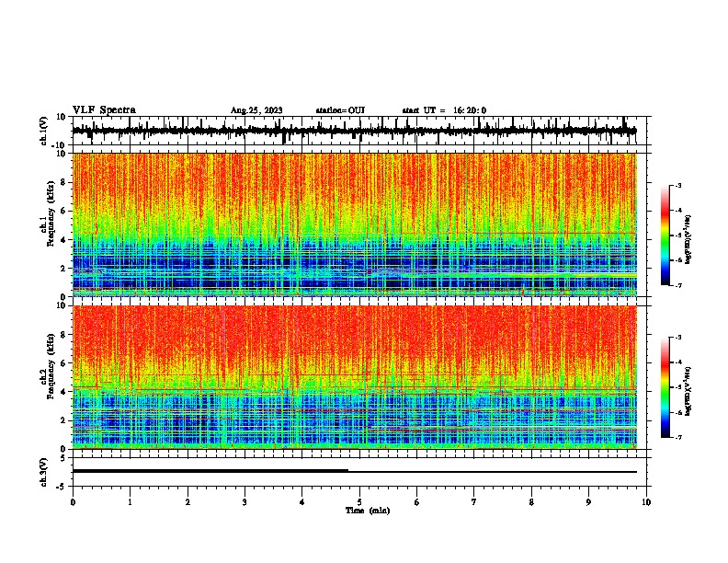Click the "-3" label on ch.1 colorbar
The width and height of the screenshot is (728, 563).
tap(678, 185)
